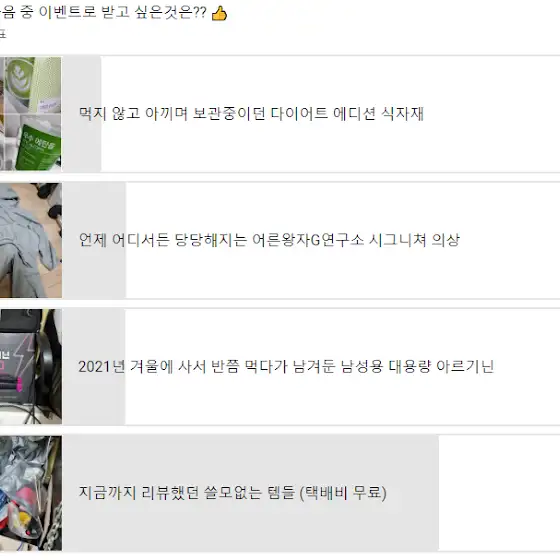This screenshot has width=560, height=560.
Task: Click the (택배비 무료) text in last option
Action: (x=343, y=493)
